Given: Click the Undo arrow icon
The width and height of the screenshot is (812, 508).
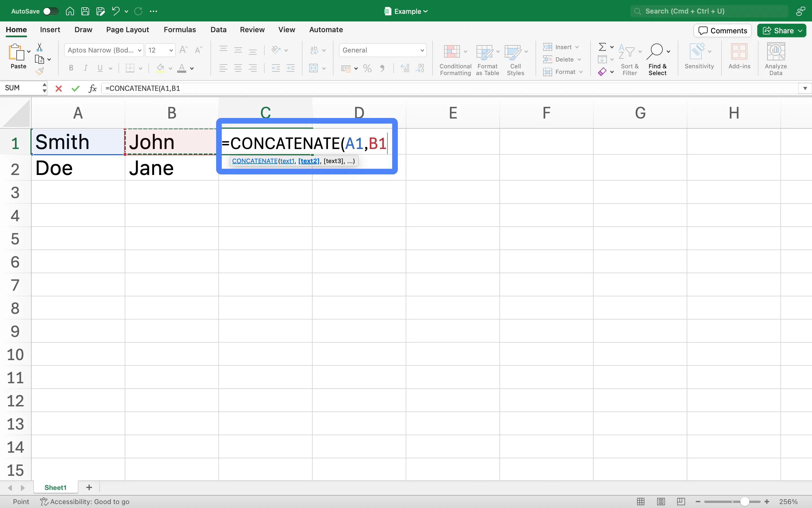Looking at the screenshot, I should (115, 11).
